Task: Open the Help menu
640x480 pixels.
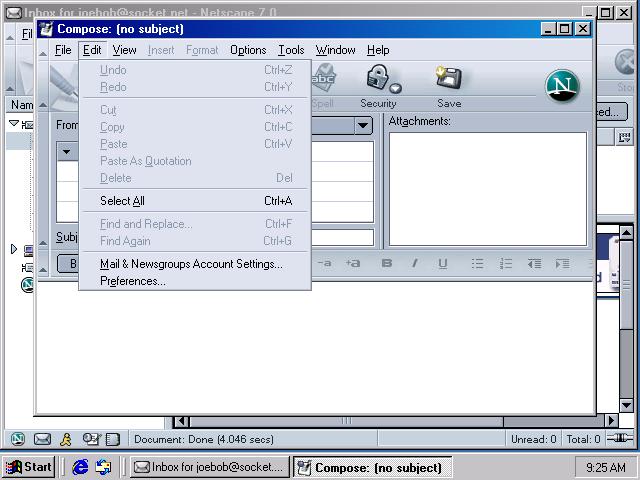Action: click(378, 50)
